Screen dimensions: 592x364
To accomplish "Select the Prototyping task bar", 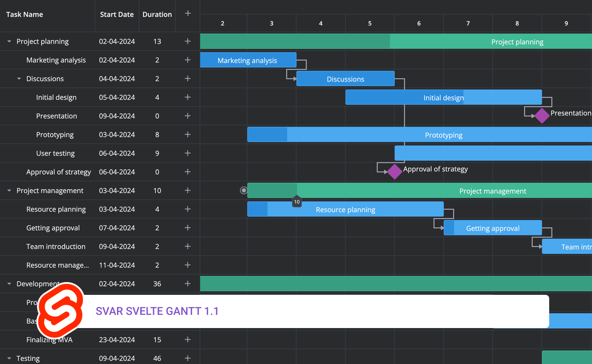I will tap(419, 135).
